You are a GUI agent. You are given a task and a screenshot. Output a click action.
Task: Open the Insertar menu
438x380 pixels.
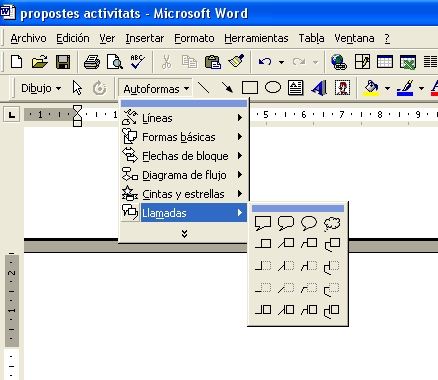(x=145, y=38)
